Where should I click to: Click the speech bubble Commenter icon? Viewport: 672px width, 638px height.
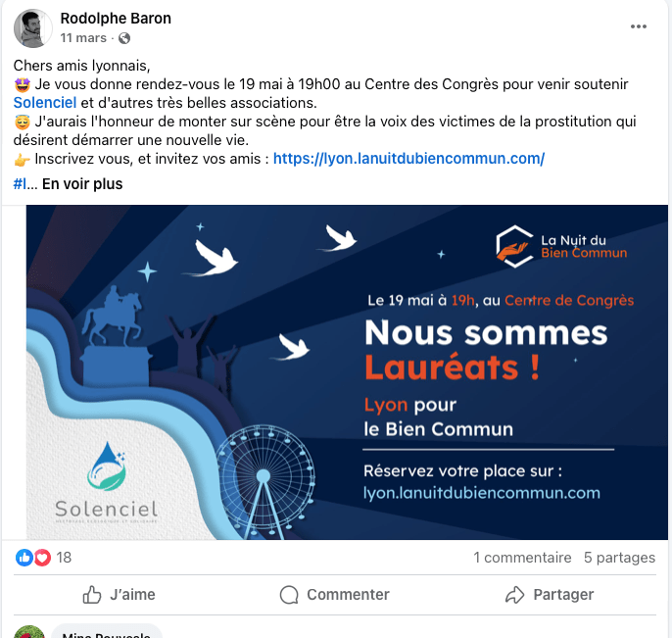coord(289,595)
